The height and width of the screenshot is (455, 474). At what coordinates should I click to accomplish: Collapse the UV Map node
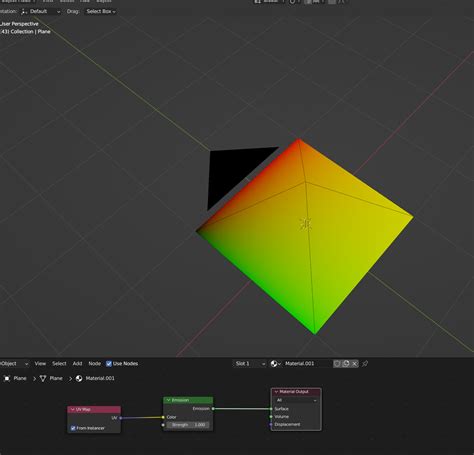(73, 409)
